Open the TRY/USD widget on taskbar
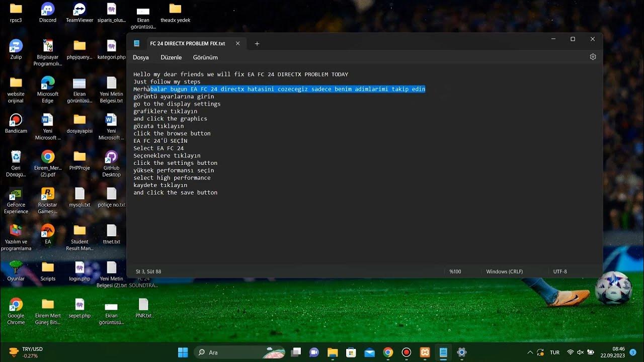This screenshot has width=644, height=362. coord(26,352)
